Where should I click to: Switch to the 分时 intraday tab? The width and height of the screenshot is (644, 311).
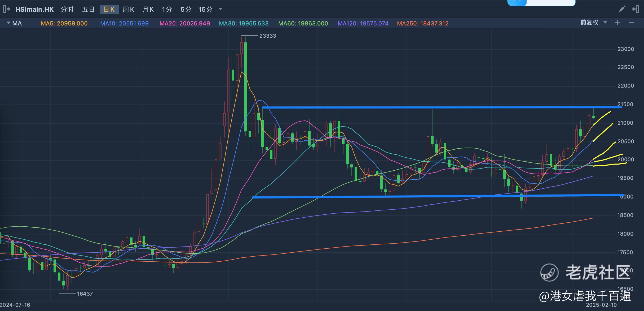(67, 10)
